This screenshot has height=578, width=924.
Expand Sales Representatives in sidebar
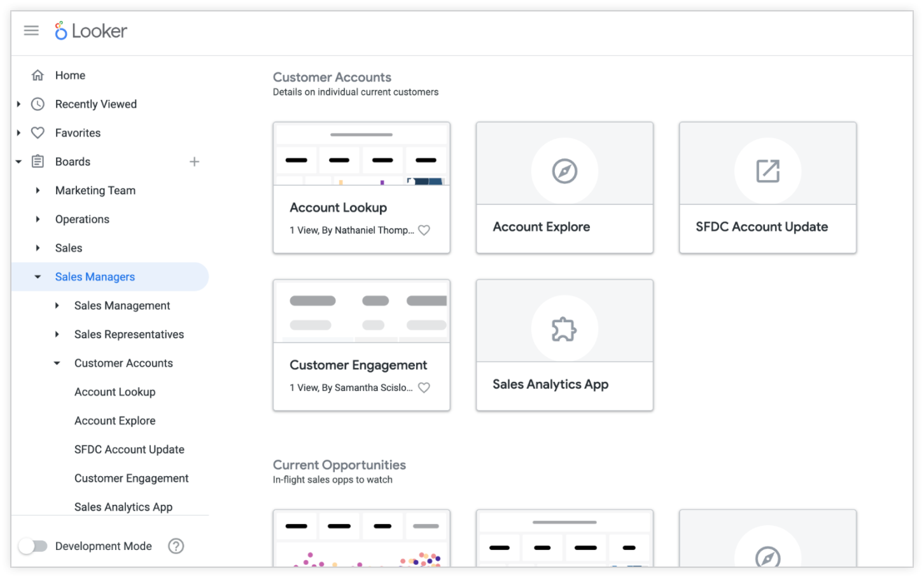coord(57,335)
